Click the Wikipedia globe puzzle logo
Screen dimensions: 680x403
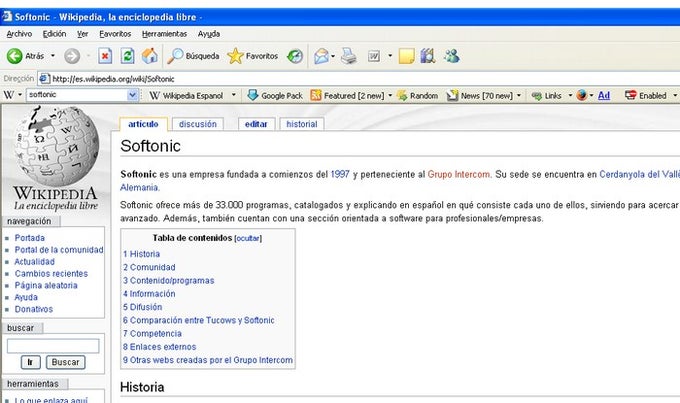(56, 147)
